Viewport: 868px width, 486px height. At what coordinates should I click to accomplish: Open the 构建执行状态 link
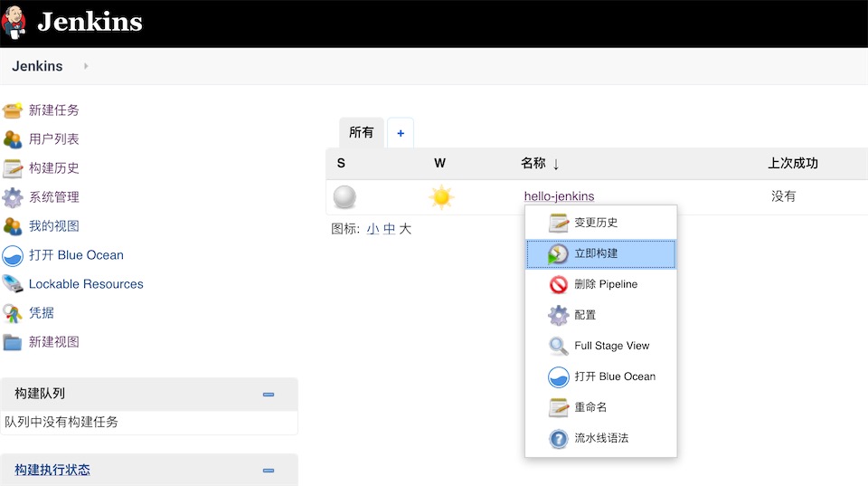52,470
